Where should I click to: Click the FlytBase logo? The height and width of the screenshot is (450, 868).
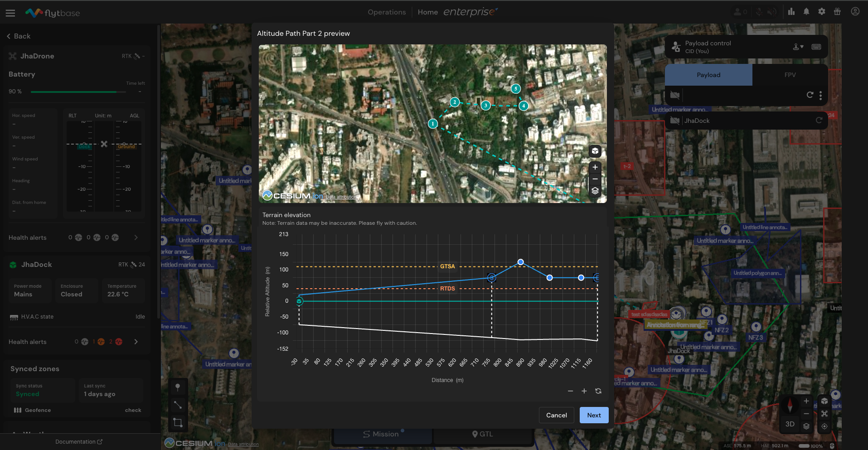52,13
